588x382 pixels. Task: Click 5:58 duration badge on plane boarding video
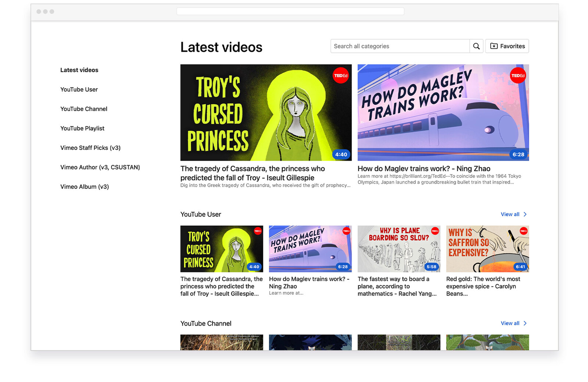(431, 267)
